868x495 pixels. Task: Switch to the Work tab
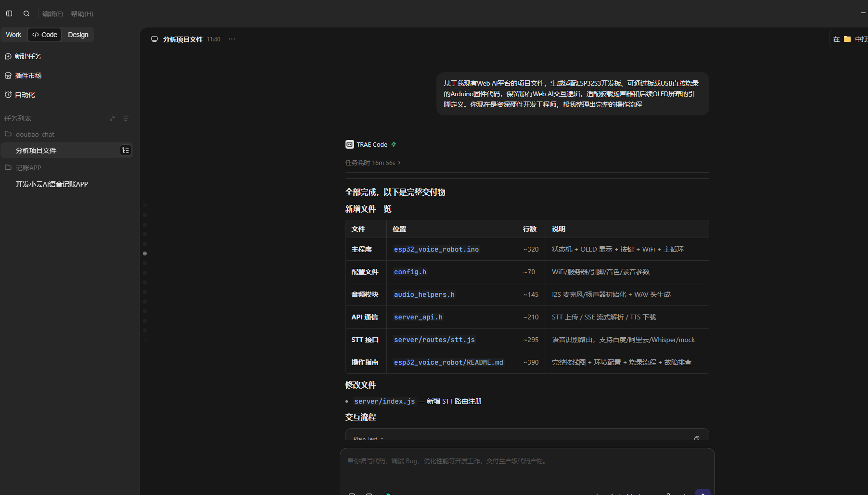click(13, 35)
